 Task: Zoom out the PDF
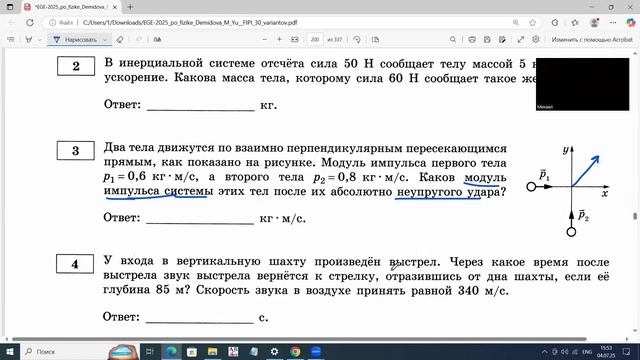tap(264, 40)
